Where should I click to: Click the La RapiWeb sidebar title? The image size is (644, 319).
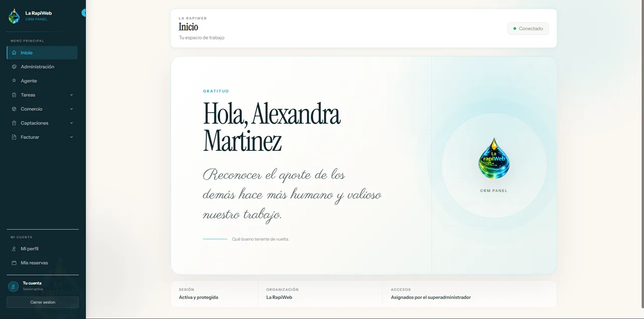(39, 13)
